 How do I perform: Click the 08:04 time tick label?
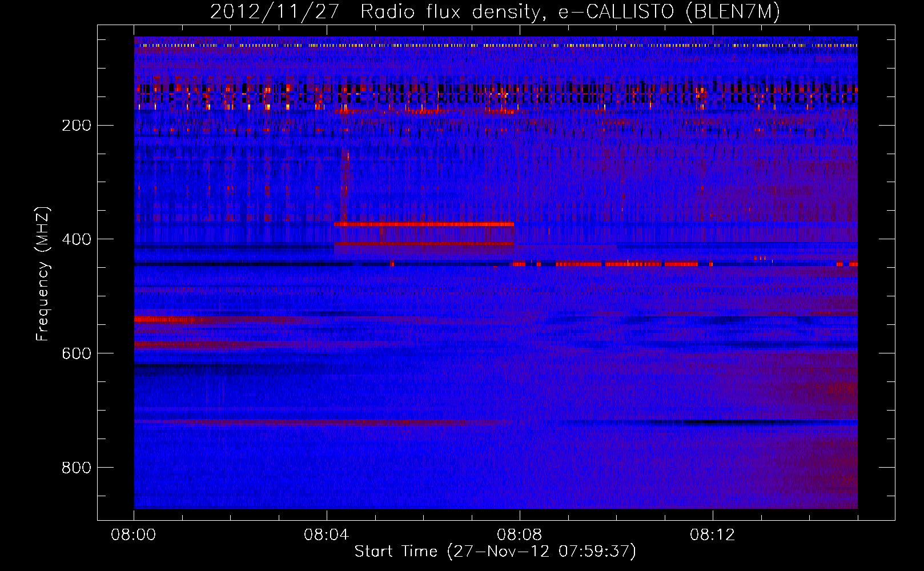[327, 535]
